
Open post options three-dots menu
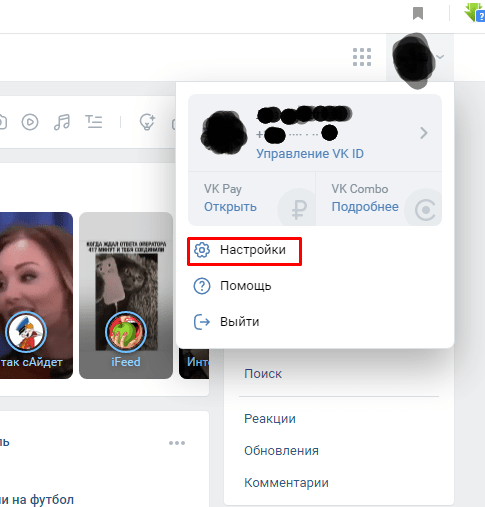coord(177,443)
